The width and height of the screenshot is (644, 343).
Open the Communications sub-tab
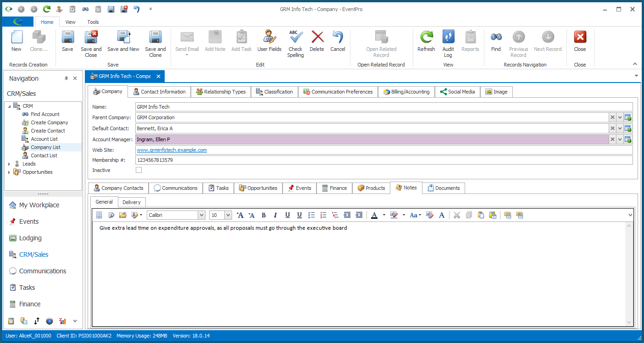point(176,188)
